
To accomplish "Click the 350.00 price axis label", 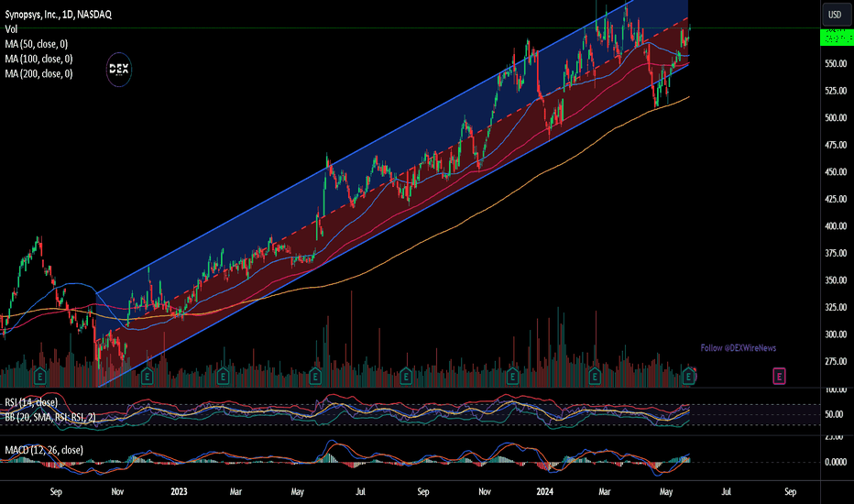I will pyautogui.click(x=836, y=280).
